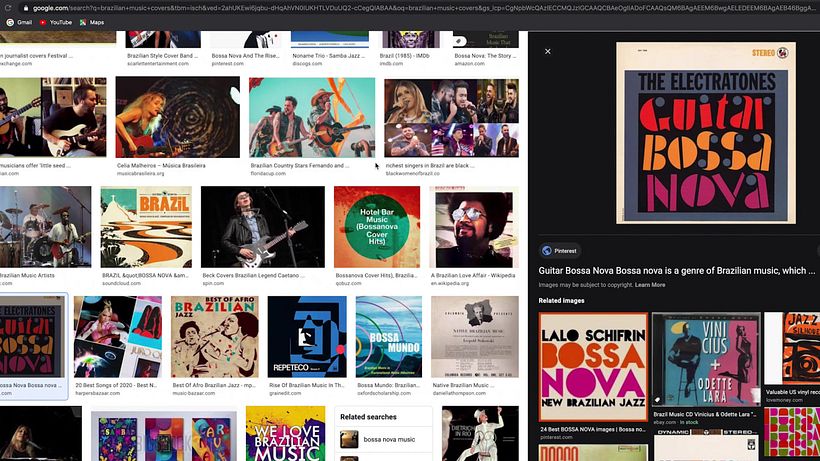Close the image preview panel
This screenshot has width=820, height=461.
coord(548,51)
